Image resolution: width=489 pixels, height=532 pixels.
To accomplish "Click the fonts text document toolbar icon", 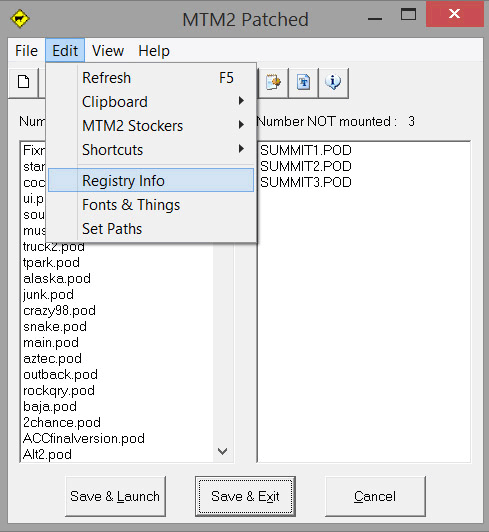I will pos(303,82).
